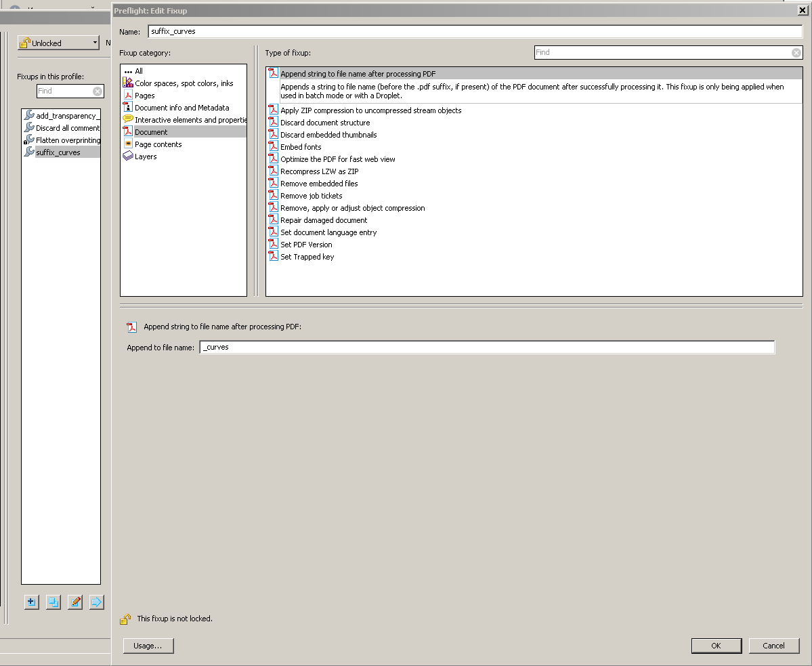Click the Cancel button
812x666 pixels.
click(773, 645)
